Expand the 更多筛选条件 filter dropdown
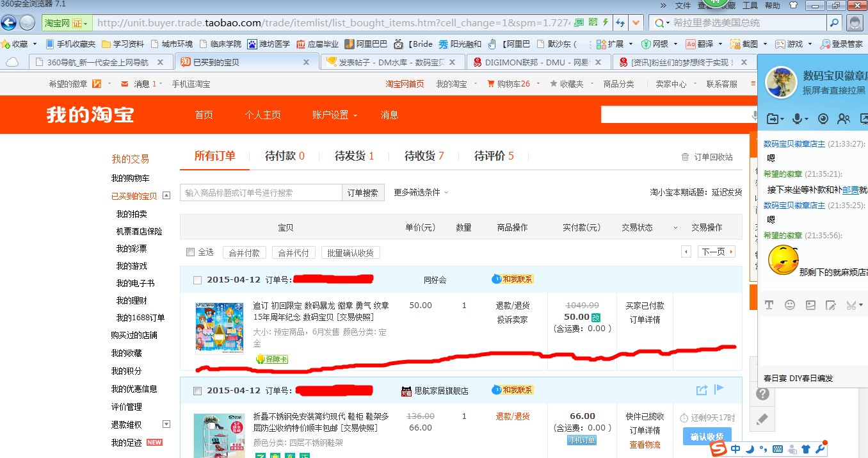Image resolution: width=868 pixels, height=458 pixels. pos(421,192)
